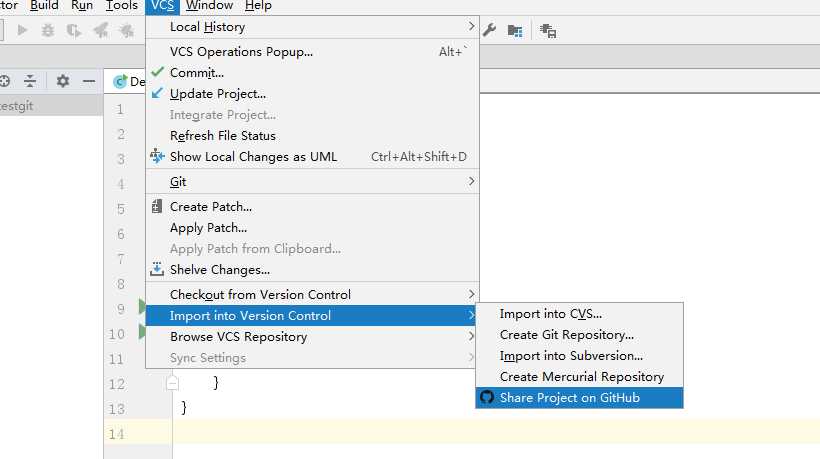Image resolution: width=820 pixels, height=459 pixels.
Task: Click the class file icon on editor tab
Action: click(x=120, y=82)
